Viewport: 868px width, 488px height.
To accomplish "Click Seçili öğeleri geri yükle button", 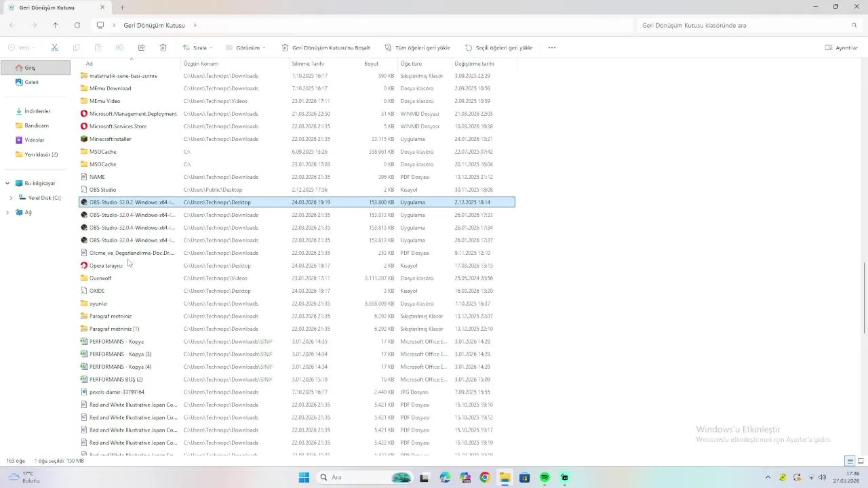I will click(498, 48).
